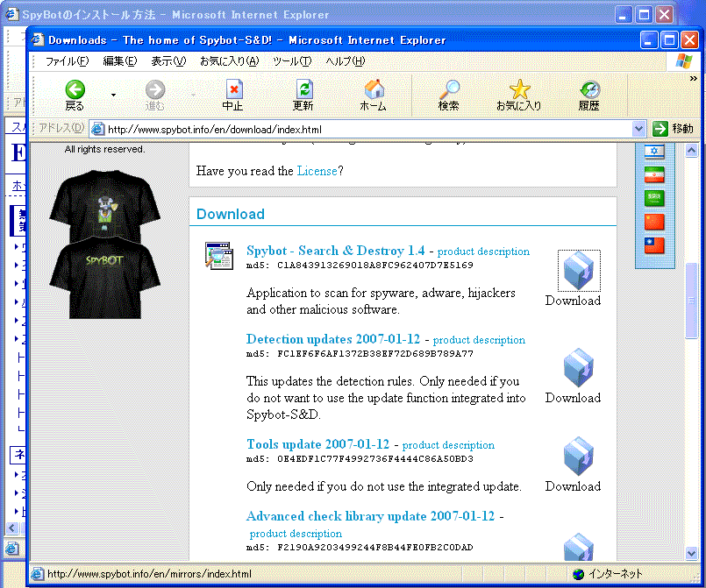Click the vertical scrollbar down arrow
Image resolution: width=706 pixels, height=588 pixels.
click(692, 553)
